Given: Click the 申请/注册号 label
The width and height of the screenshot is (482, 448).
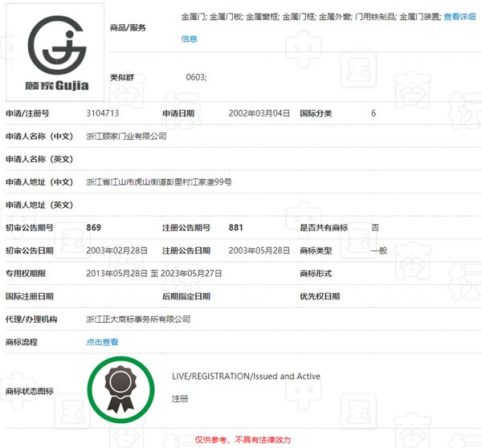Looking at the screenshot, I should point(27,113).
